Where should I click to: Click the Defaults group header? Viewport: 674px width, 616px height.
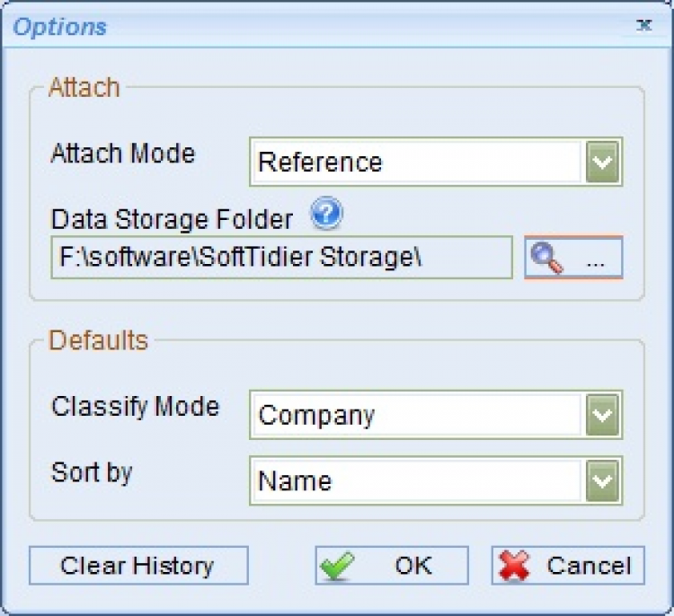click(x=98, y=341)
